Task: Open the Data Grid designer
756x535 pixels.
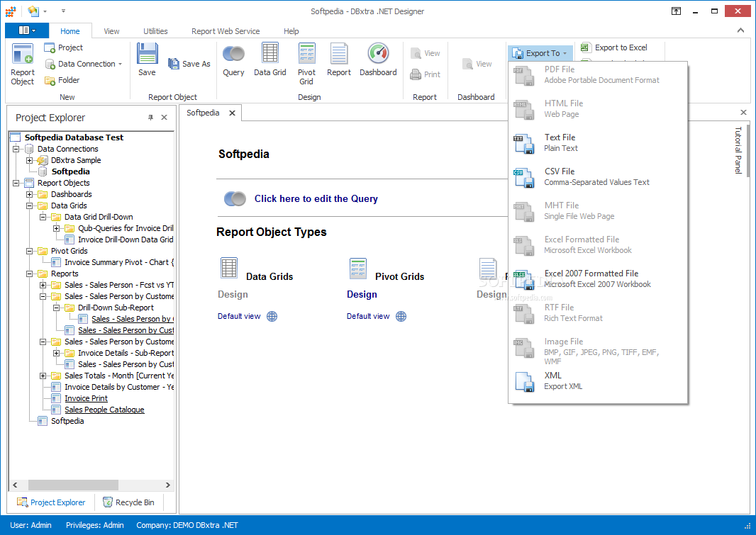Action: pyautogui.click(x=270, y=60)
